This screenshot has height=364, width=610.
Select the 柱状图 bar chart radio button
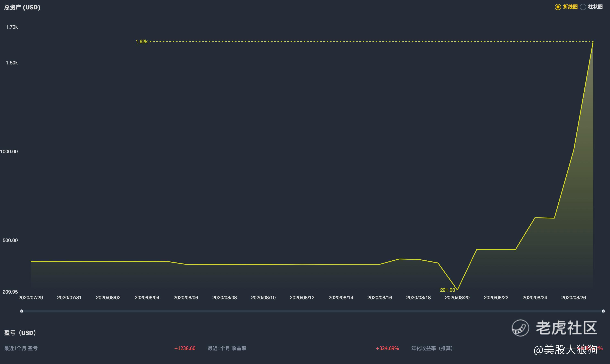click(x=583, y=7)
